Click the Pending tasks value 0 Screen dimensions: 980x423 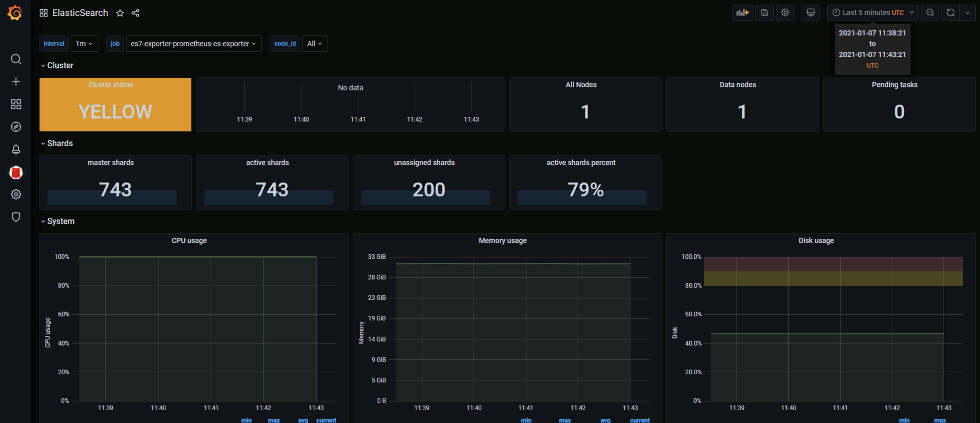[x=900, y=112]
